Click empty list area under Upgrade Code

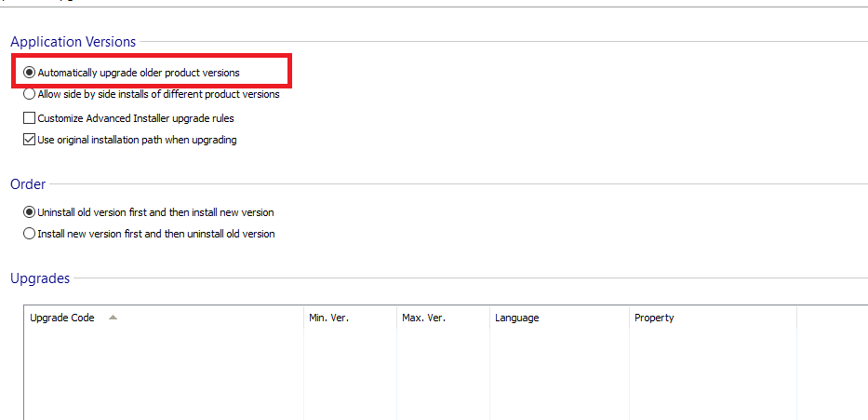click(x=163, y=373)
